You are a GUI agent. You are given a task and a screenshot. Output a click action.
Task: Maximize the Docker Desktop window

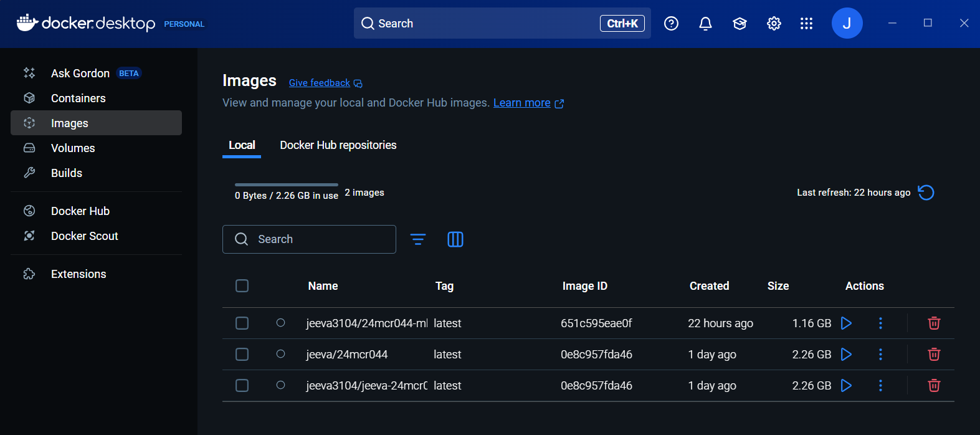[928, 23]
